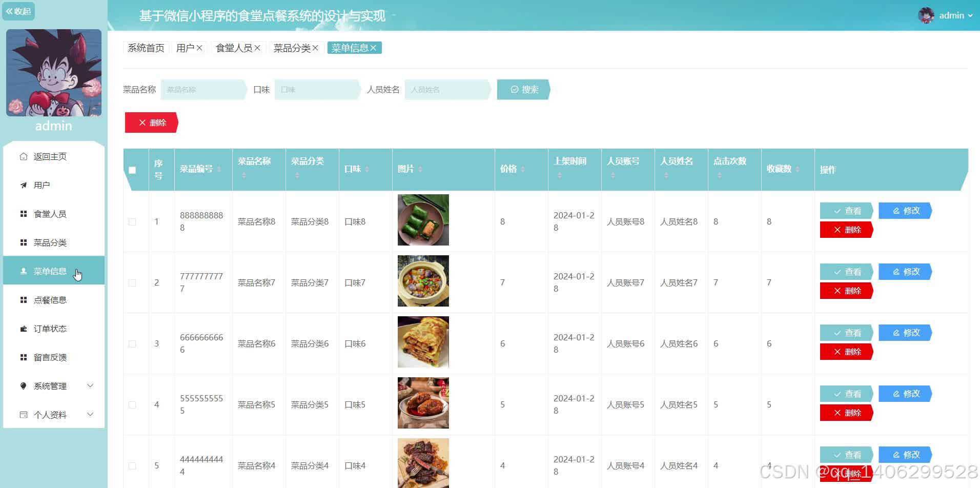Edit the 菜品名称7 row

906,272
